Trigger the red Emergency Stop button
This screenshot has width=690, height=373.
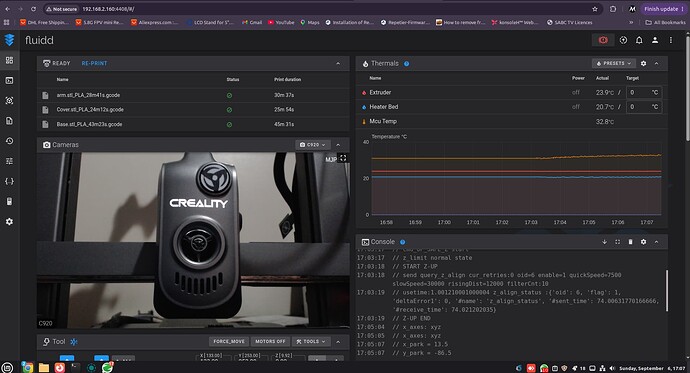(603, 40)
